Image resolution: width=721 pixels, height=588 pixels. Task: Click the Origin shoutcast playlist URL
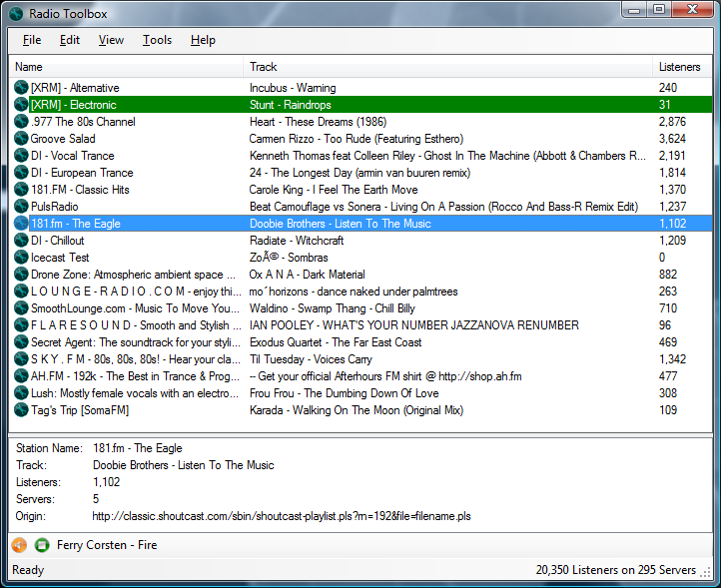coord(282,516)
